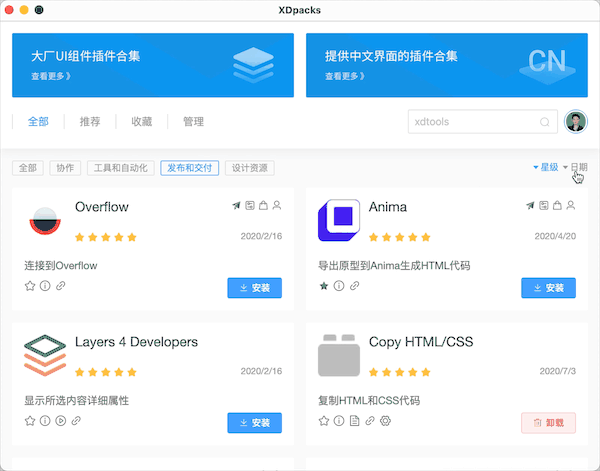The image size is (600, 471).
Task: Install the Anima plugin
Action: click(548, 288)
